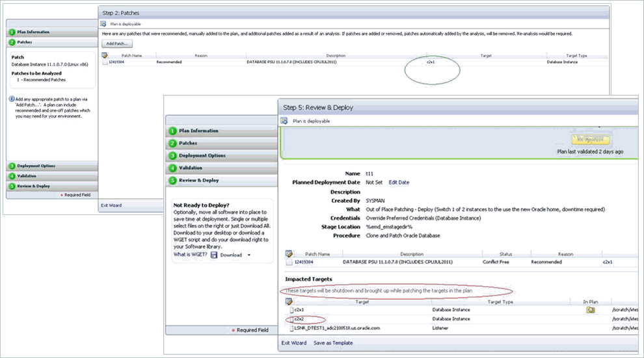
Task: Tick checkbox for patch 12419384 in Step 5
Action: click(x=289, y=262)
